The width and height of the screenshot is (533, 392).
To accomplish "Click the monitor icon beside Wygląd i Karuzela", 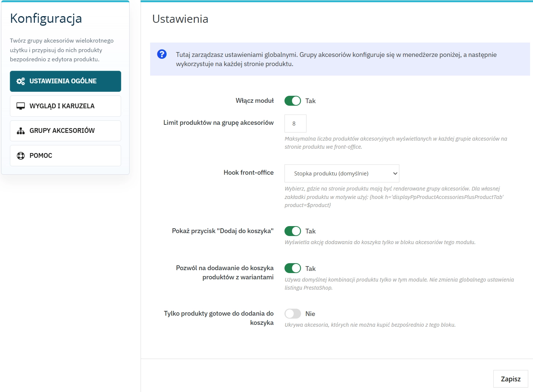I will coord(20,106).
